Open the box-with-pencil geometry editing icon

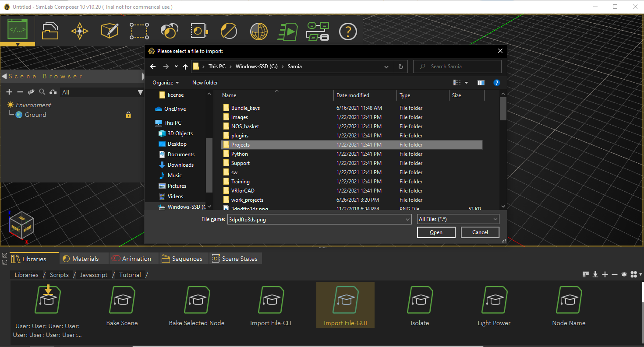110,31
